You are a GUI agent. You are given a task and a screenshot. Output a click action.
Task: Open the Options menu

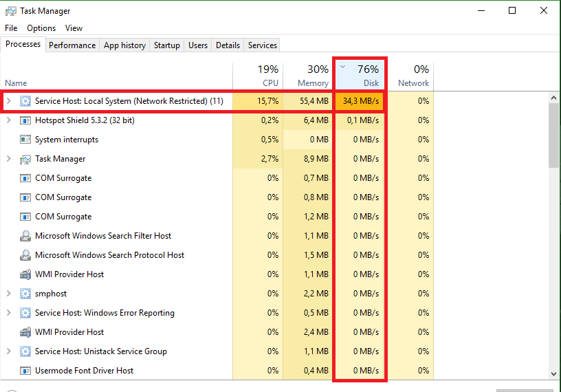[41, 28]
